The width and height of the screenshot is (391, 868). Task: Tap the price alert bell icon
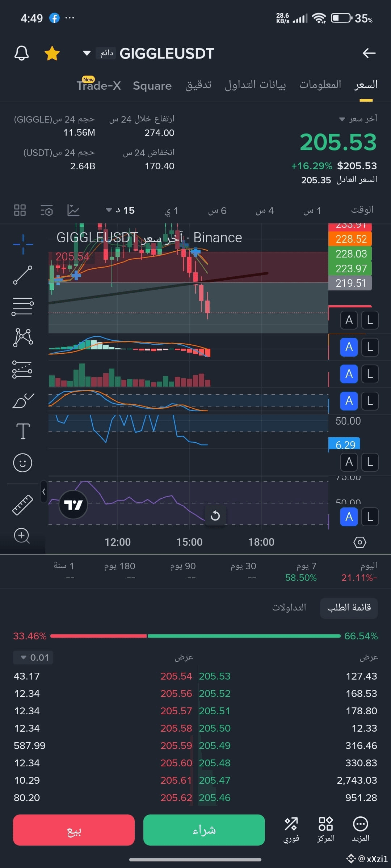[x=21, y=53]
